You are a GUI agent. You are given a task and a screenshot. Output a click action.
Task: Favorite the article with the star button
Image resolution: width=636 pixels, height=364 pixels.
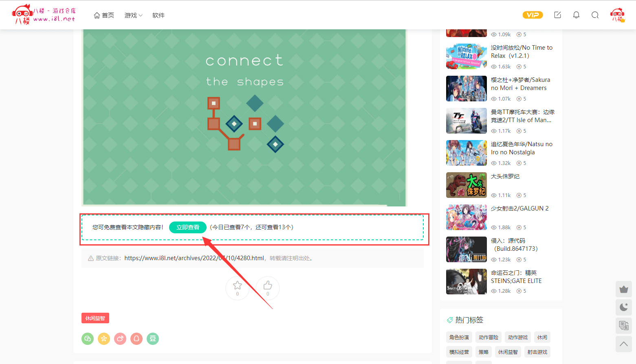pyautogui.click(x=238, y=288)
